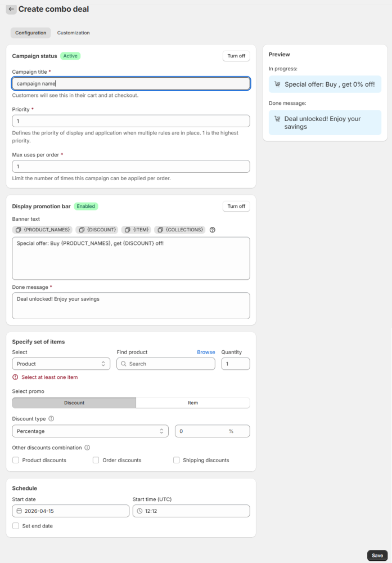Enable the Product discounts checkbox
The height and width of the screenshot is (563, 392).
(16, 461)
